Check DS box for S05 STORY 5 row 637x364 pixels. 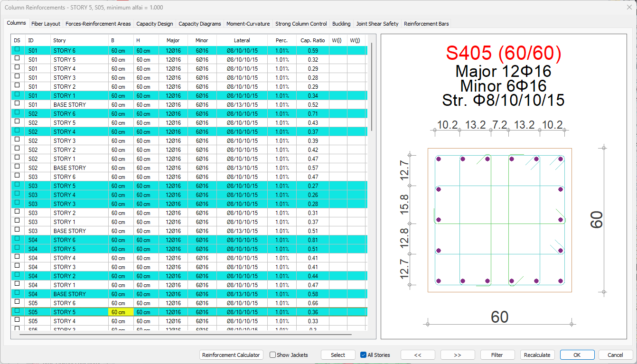pyautogui.click(x=18, y=311)
